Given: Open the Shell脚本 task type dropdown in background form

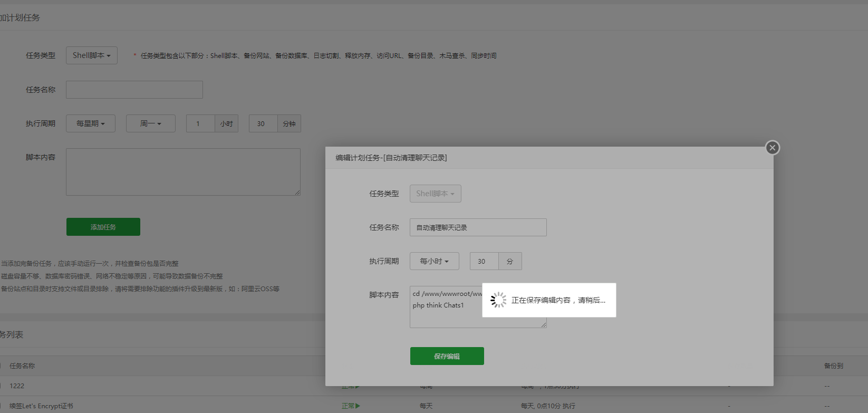Looking at the screenshot, I should [x=92, y=55].
